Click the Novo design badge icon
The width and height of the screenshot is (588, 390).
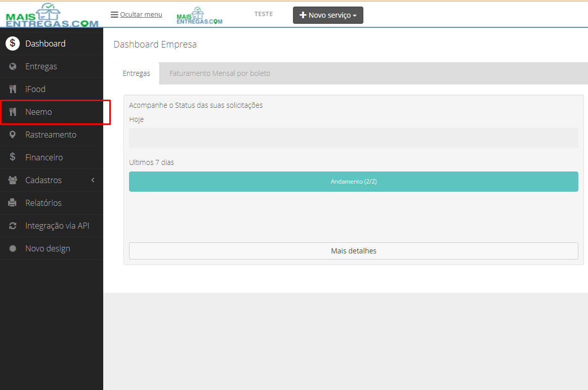pyautogui.click(x=13, y=248)
